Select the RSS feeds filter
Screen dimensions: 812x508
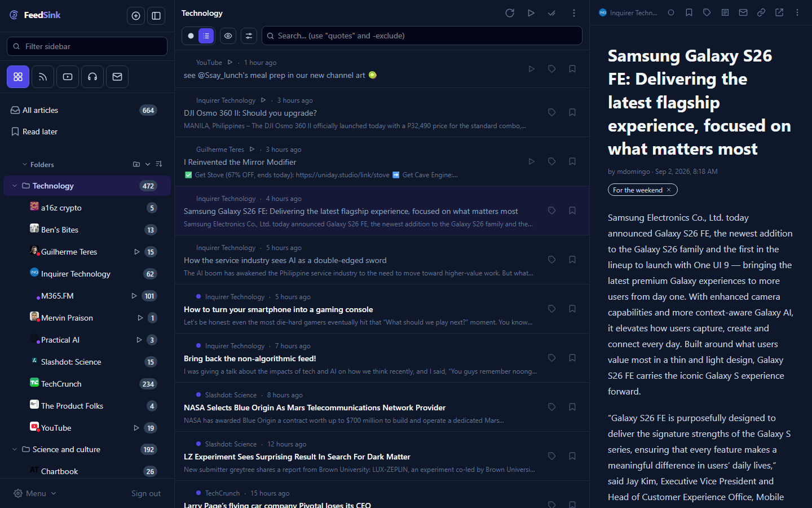point(43,77)
